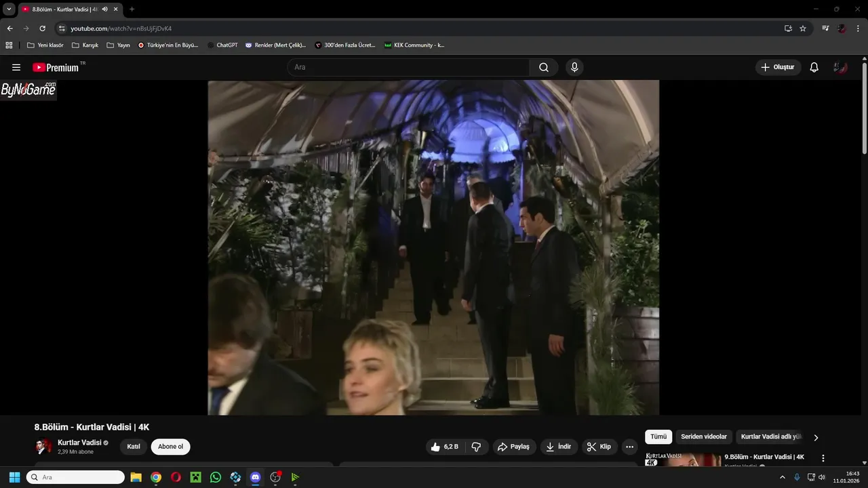Open the KEK Community bookmark
The image size is (868, 488).
(414, 45)
